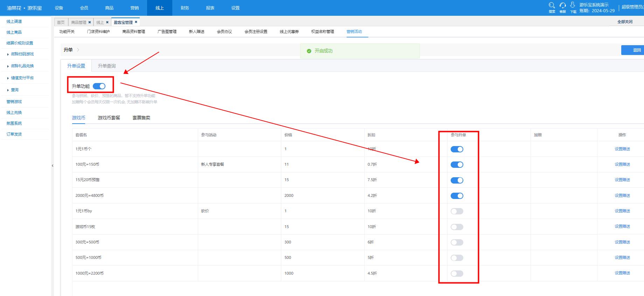The width and height of the screenshot is (644, 296).
Task: Click the 超级管理员 user label
Action: 632,7
